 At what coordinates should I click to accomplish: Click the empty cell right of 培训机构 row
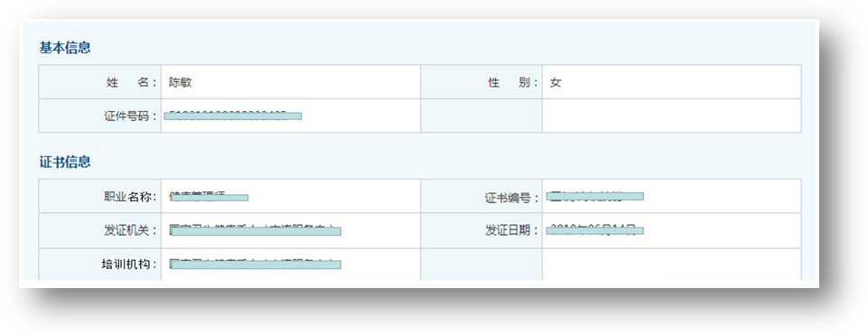(671, 265)
